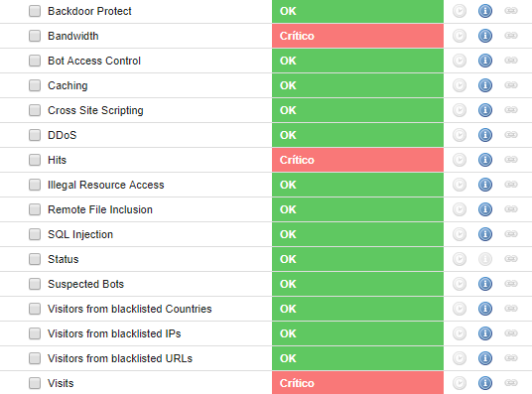Open info icon for DDoS row

[485, 135]
